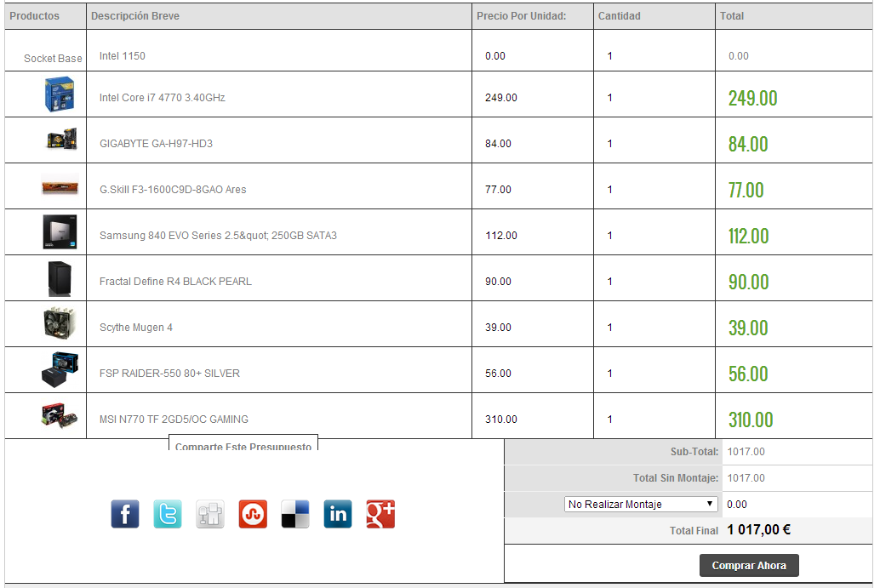This screenshot has width=880, height=588.
Task: Click the green 39.00 total
Action: (748, 328)
